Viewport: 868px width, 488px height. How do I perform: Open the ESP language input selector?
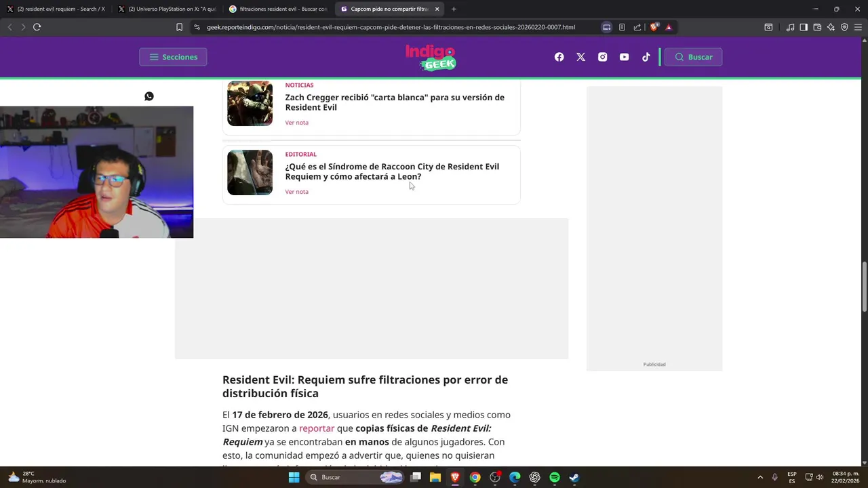click(792, 477)
